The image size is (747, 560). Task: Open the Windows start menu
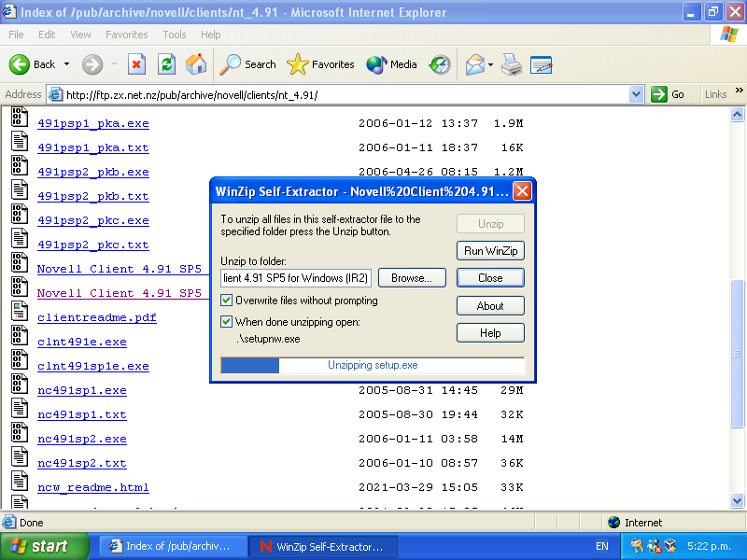pos(44,546)
